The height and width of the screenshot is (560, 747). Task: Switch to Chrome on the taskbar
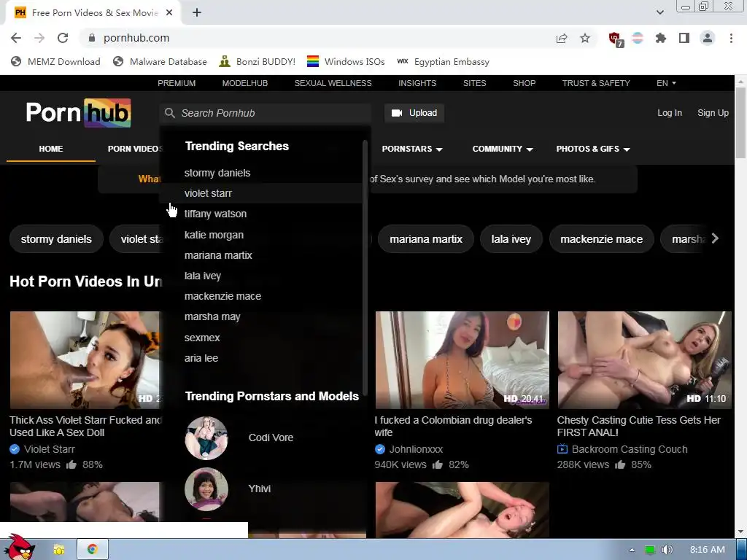coord(93,550)
